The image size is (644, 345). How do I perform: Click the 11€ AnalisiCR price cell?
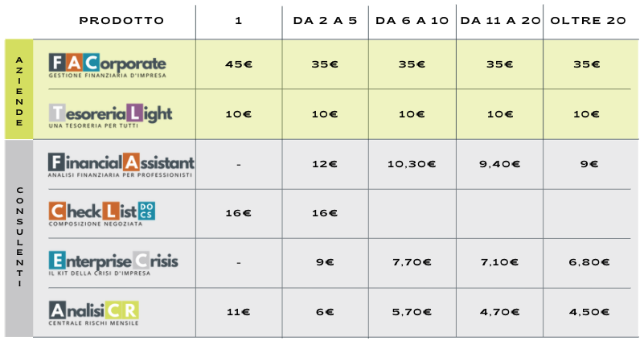[239, 312]
